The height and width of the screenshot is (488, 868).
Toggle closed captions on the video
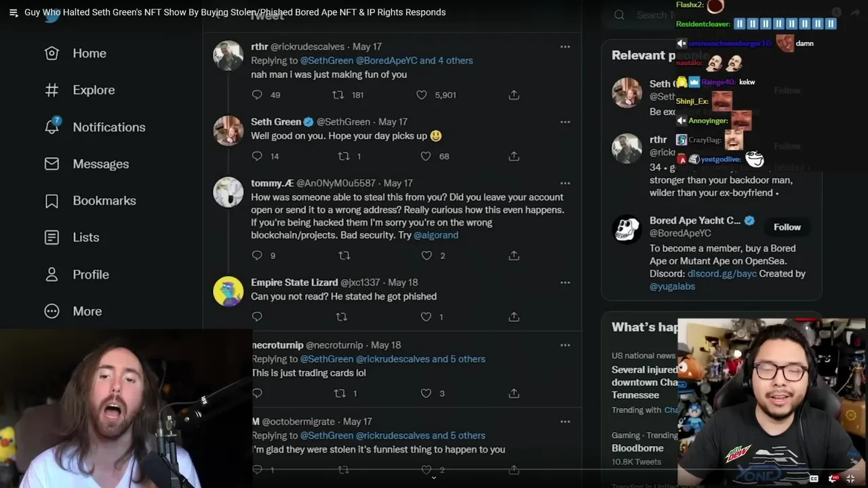(x=814, y=479)
